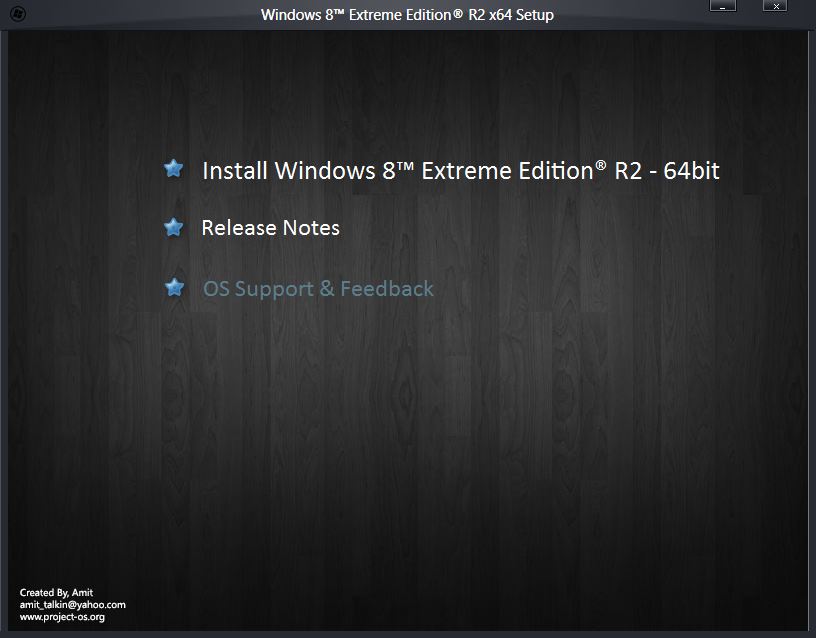Launch Install Windows 8 Extreme Edition R2 64bit
Viewport: 816px width, 638px height.
pos(460,170)
